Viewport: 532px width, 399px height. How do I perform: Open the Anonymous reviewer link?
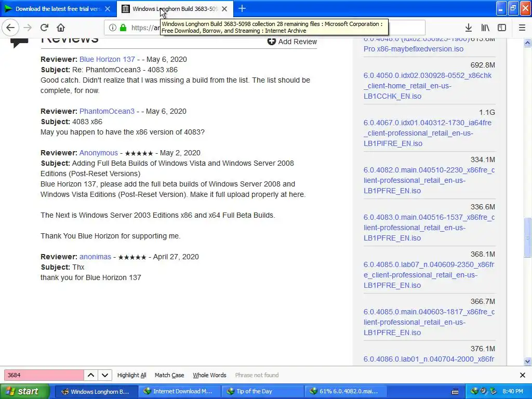[x=98, y=153]
